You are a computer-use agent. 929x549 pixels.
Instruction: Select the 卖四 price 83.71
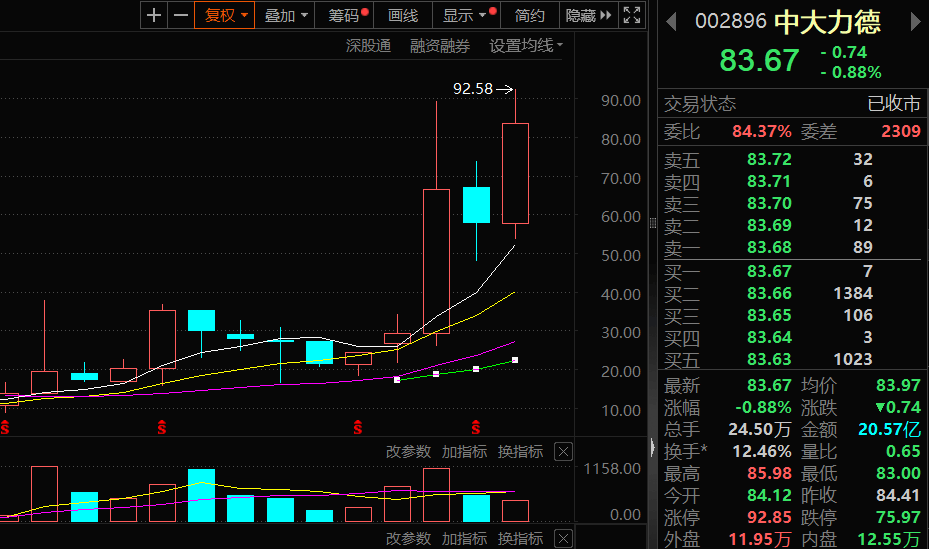[x=769, y=181]
